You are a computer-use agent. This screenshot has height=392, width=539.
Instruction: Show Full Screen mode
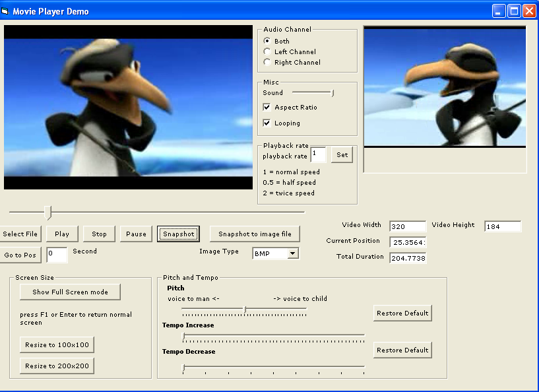click(x=70, y=292)
